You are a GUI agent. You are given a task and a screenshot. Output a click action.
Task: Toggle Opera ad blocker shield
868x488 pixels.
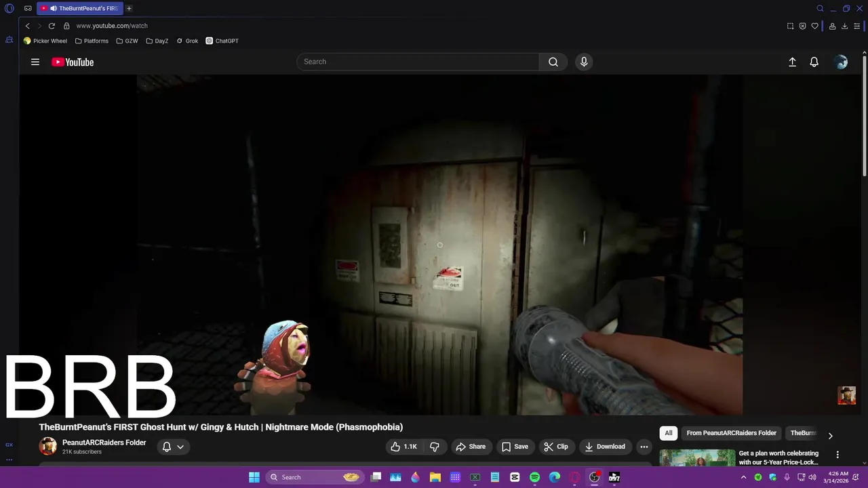[x=802, y=26]
